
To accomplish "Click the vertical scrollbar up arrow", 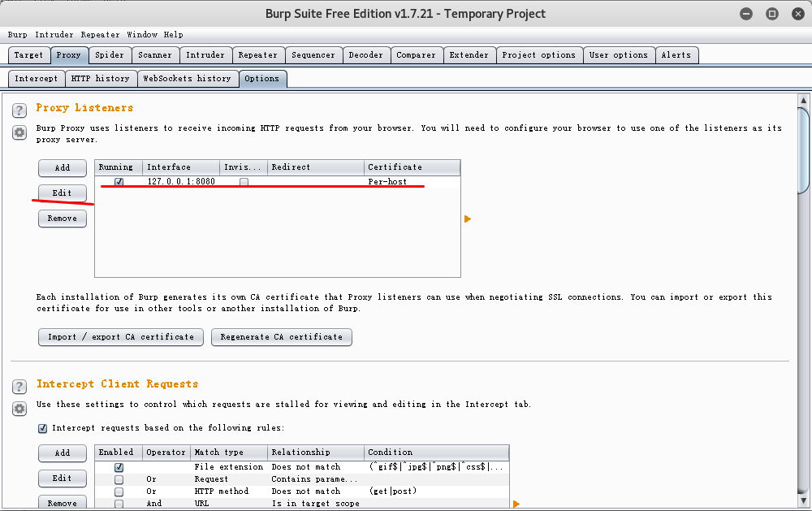I will pos(803,101).
